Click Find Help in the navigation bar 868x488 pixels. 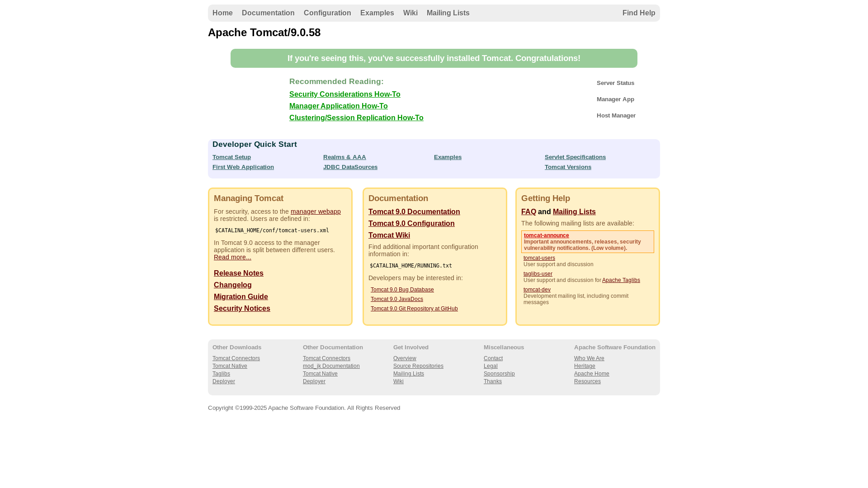pyautogui.click(x=639, y=13)
